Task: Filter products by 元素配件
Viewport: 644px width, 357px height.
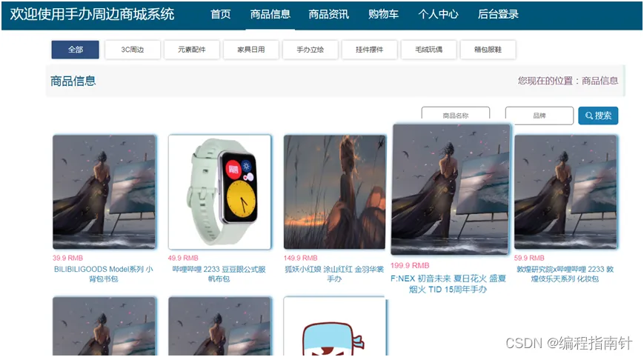Action: pos(192,50)
